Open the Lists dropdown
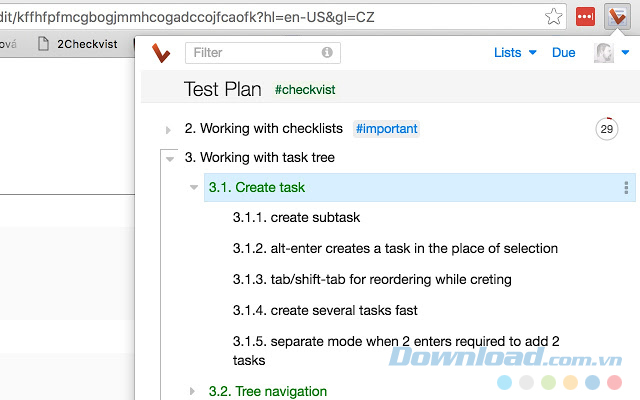 pyautogui.click(x=515, y=52)
